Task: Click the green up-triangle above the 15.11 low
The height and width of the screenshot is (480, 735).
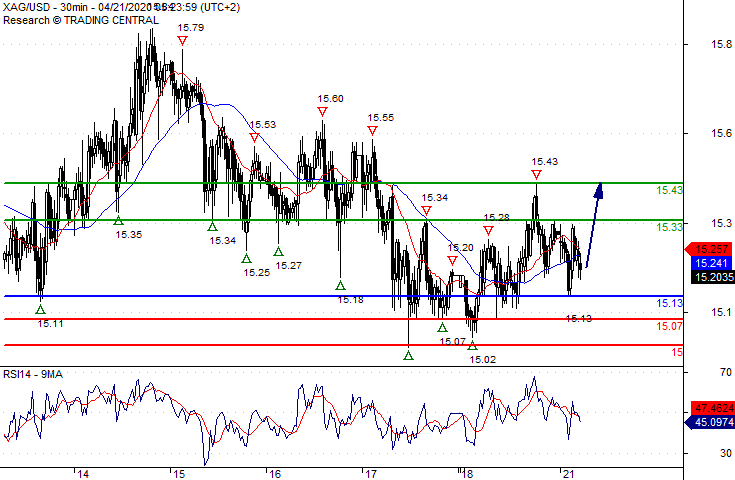Action: [x=40, y=309]
